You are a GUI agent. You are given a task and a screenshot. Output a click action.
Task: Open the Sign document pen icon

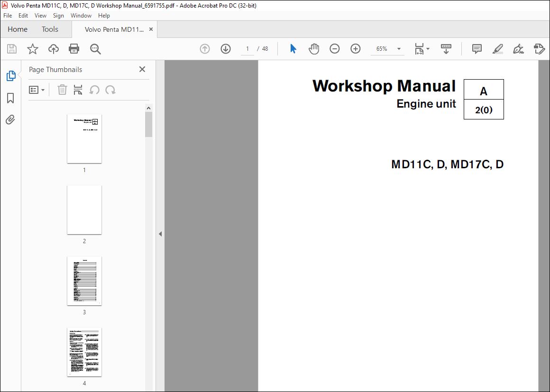518,49
